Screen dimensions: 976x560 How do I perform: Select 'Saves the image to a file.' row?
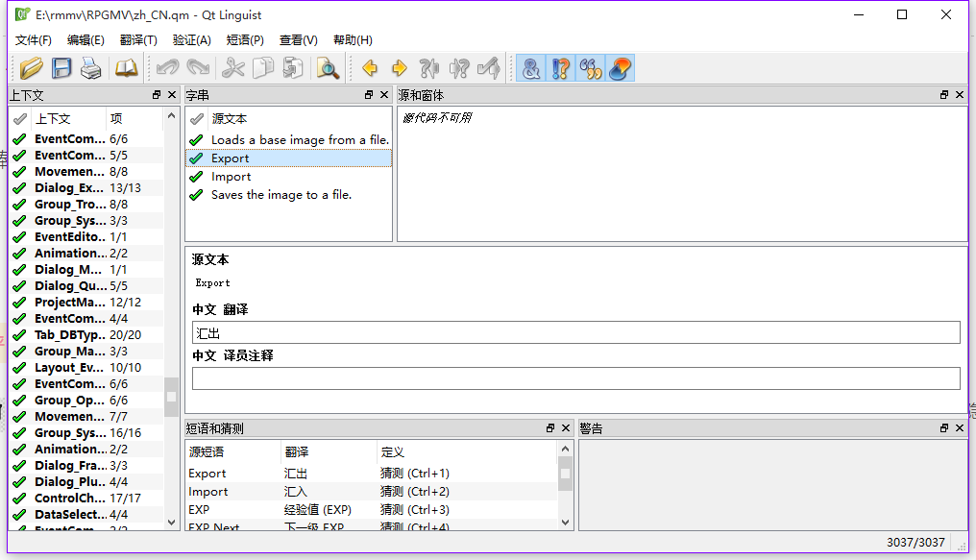[x=289, y=195]
